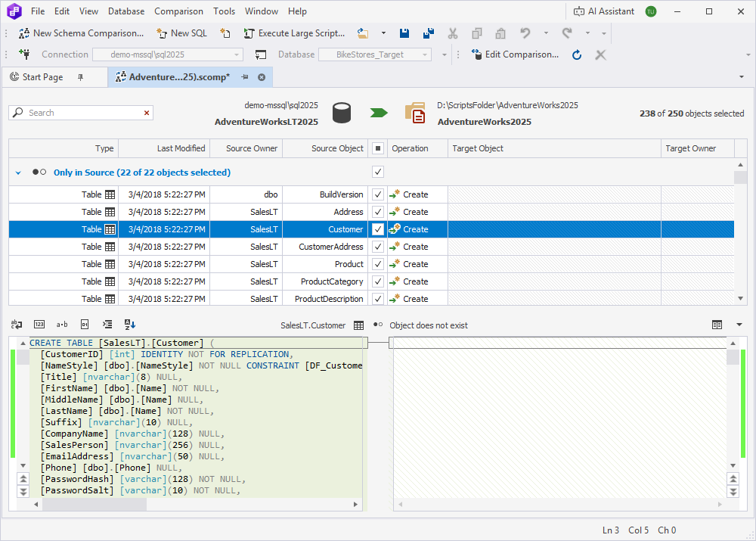
Task: Uncheck the Customer row checkbox
Action: (378, 229)
